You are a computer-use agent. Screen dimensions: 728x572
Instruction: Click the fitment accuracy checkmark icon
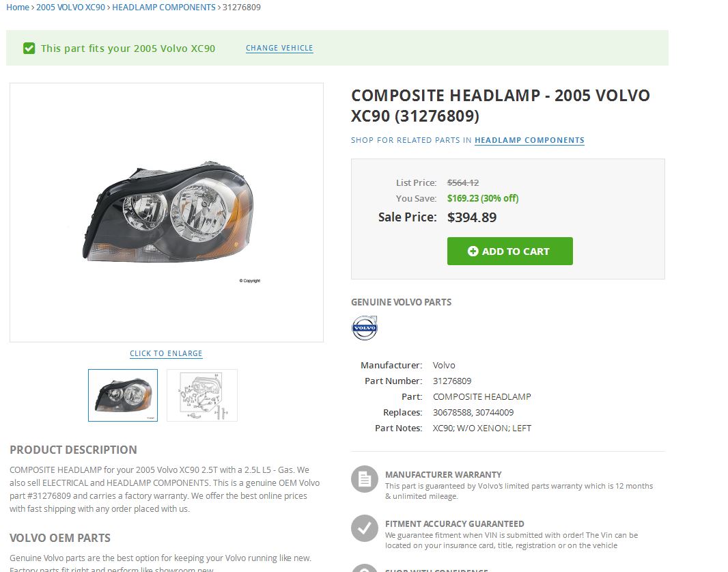364,528
